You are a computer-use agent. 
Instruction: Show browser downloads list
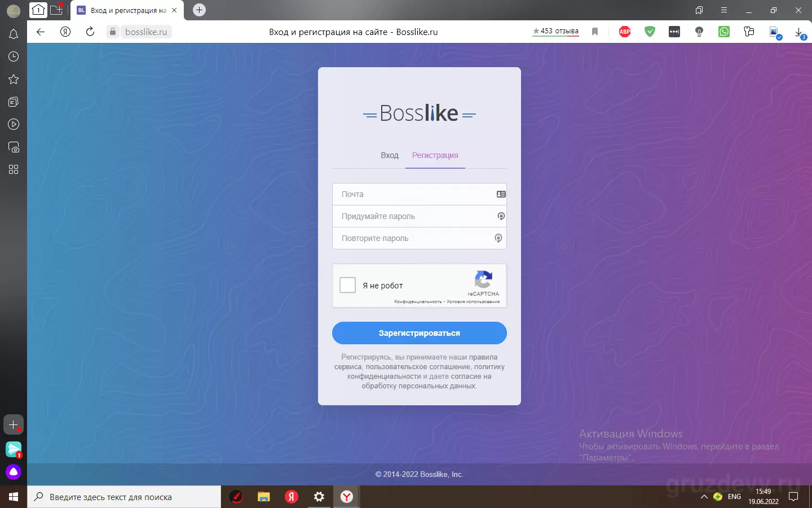pos(800,33)
